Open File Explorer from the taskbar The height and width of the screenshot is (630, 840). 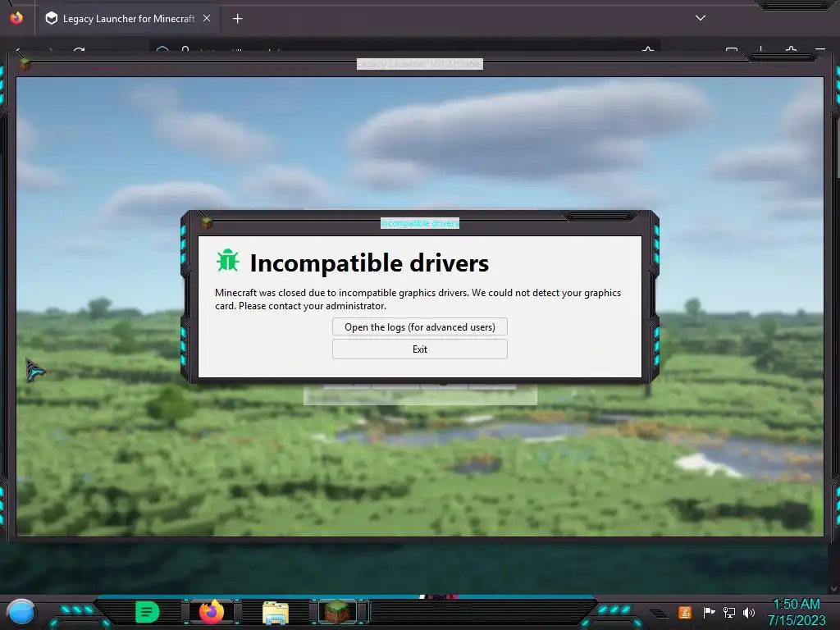click(x=276, y=612)
